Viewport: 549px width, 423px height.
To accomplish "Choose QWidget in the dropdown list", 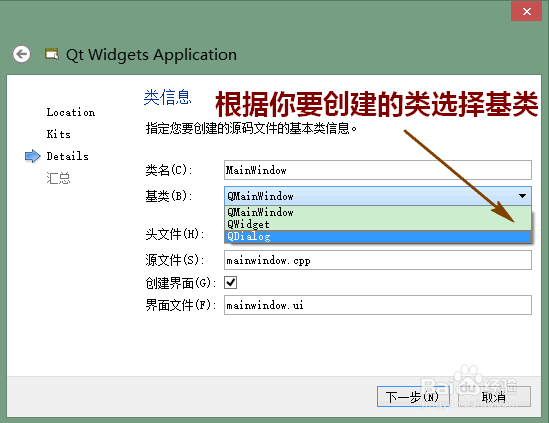I will [377, 224].
